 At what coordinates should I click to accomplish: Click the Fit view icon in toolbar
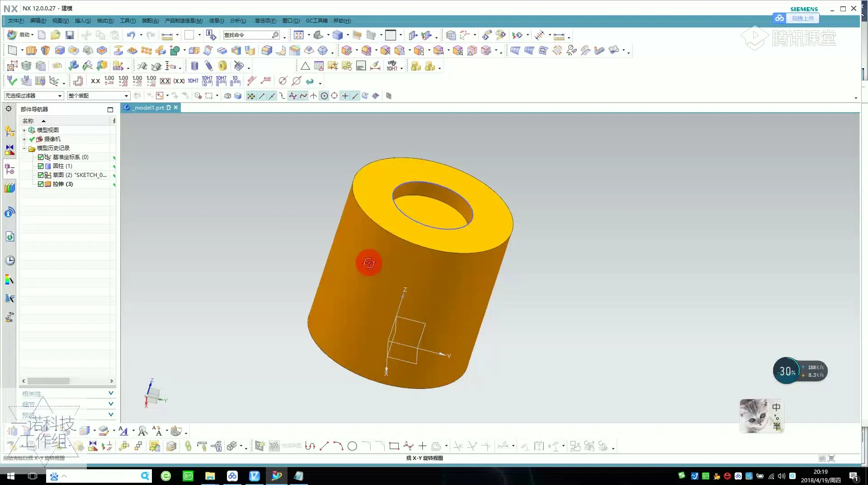298,35
